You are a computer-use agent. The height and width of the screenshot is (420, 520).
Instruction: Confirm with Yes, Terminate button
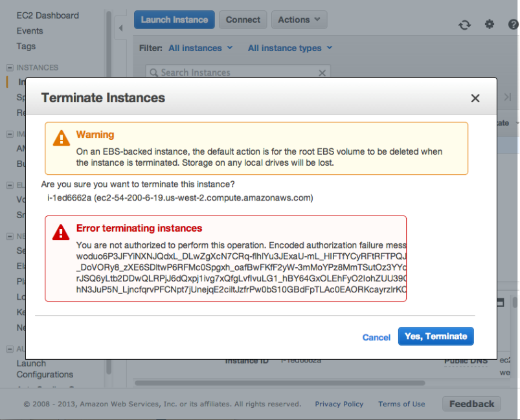(x=436, y=337)
